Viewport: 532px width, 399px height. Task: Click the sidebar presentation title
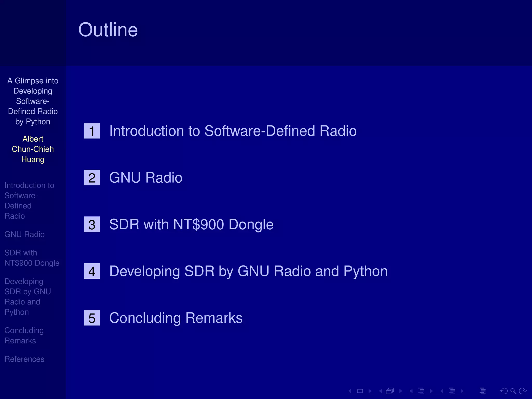pos(33,101)
